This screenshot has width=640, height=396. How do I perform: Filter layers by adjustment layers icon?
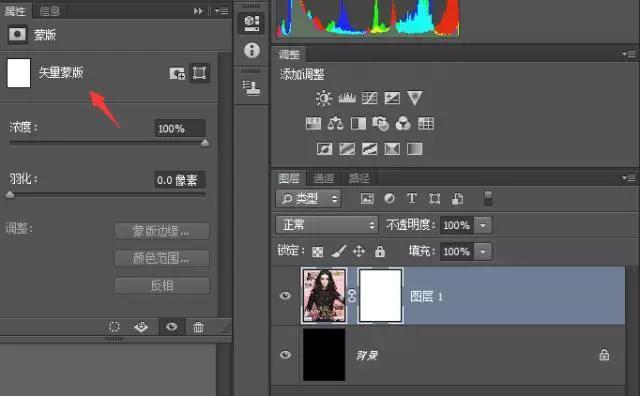pyautogui.click(x=389, y=198)
